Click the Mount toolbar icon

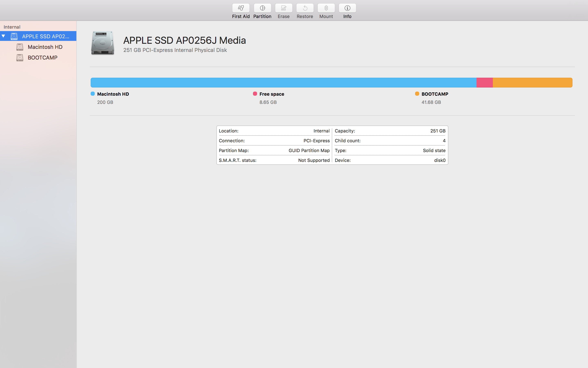point(326,8)
